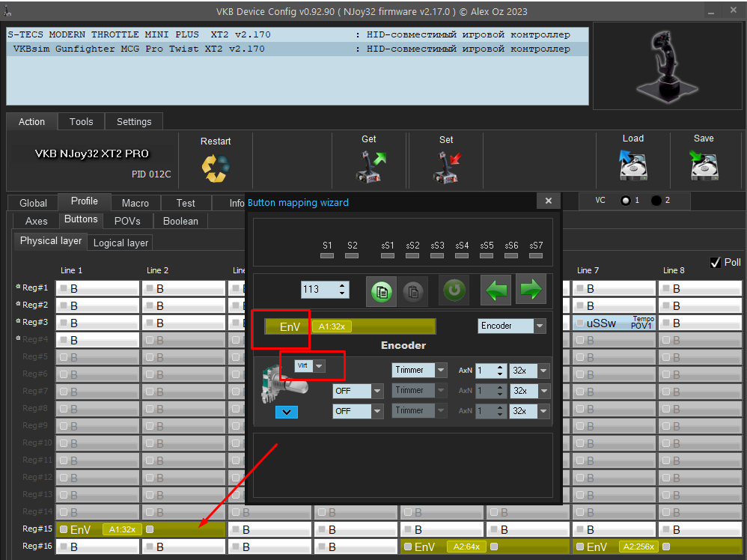This screenshot has width=747, height=560.
Task: Select VC radio option 2
Action: point(656,201)
